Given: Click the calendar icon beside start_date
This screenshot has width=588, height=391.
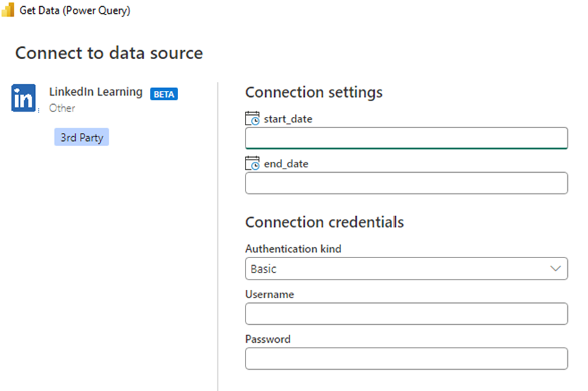Looking at the screenshot, I should 252,118.
